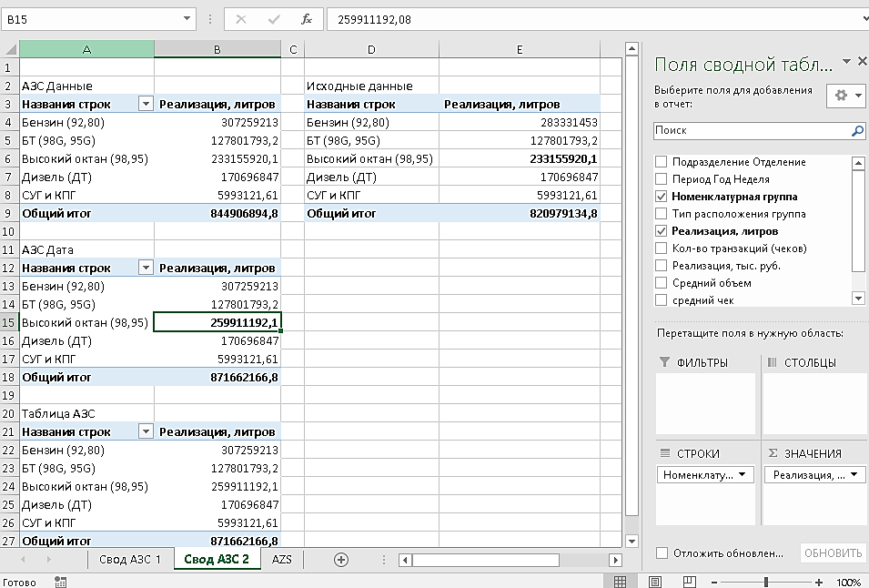The image size is (869, 588).
Task: Click the cancel entry X in formula bar
Action: pyautogui.click(x=241, y=19)
